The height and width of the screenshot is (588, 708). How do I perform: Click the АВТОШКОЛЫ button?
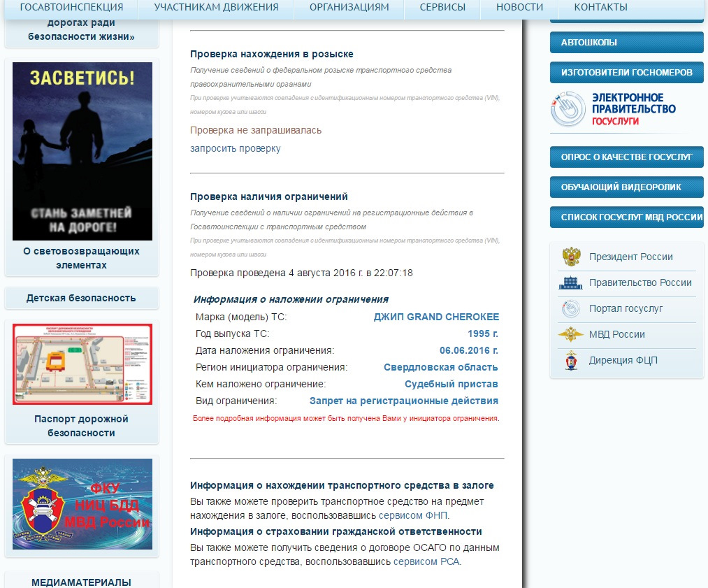pyautogui.click(x=627, y=43)
